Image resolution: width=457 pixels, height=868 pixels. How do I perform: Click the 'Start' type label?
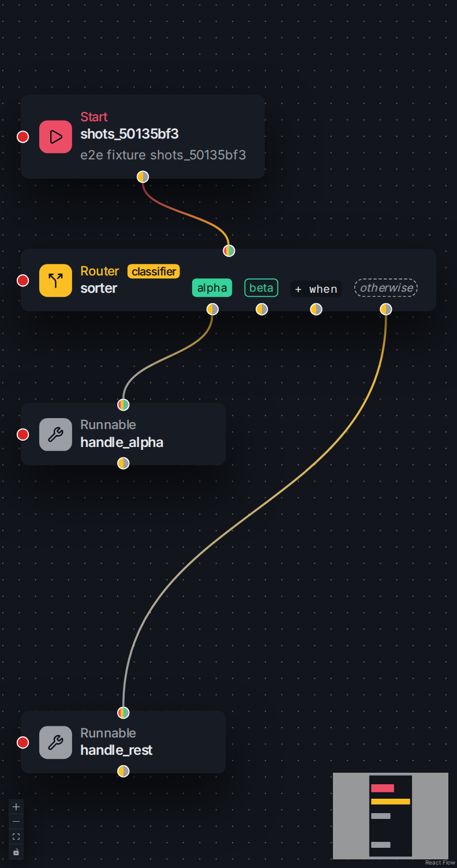pyautogui.click(x=94, y=117)
